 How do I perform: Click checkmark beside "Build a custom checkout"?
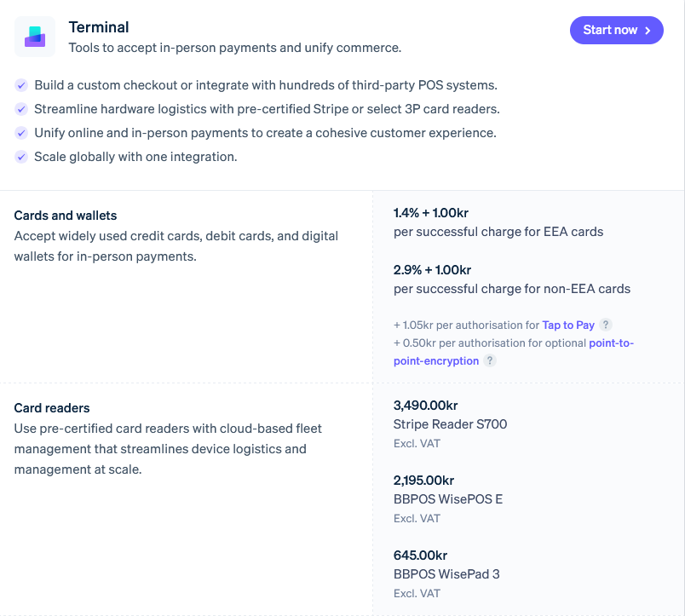(21, 86)
